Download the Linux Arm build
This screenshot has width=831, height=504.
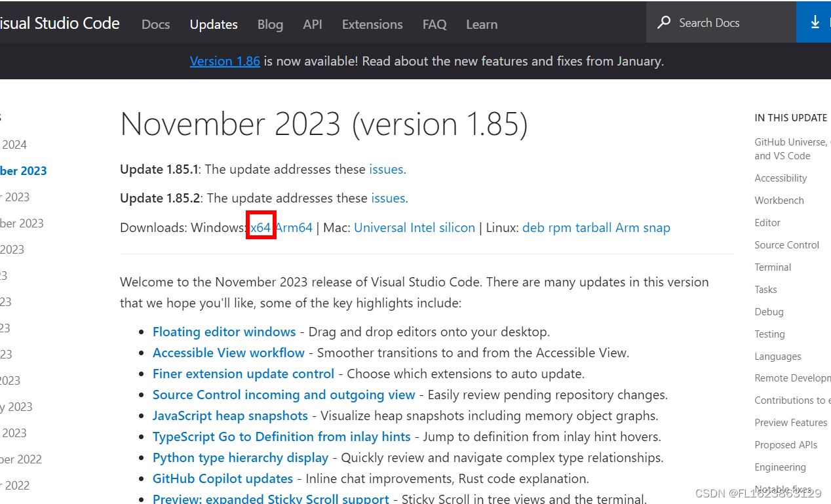(628, 227)
